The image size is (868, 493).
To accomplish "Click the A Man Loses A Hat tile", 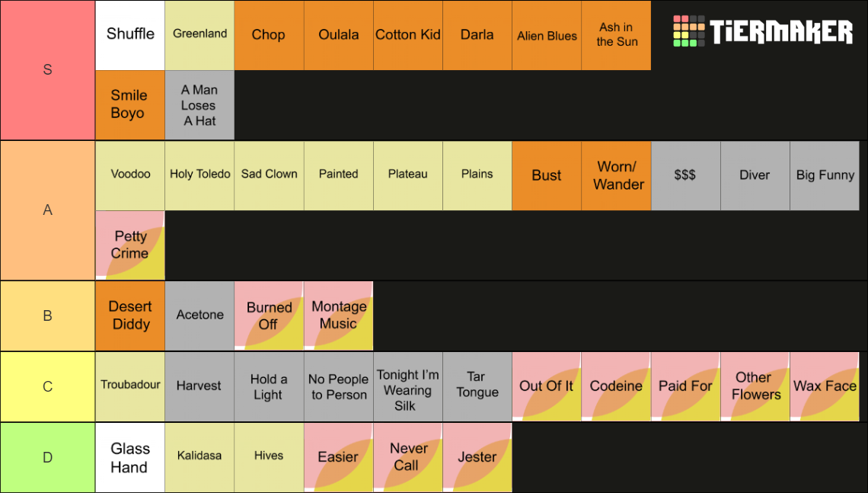I will 199,104.
